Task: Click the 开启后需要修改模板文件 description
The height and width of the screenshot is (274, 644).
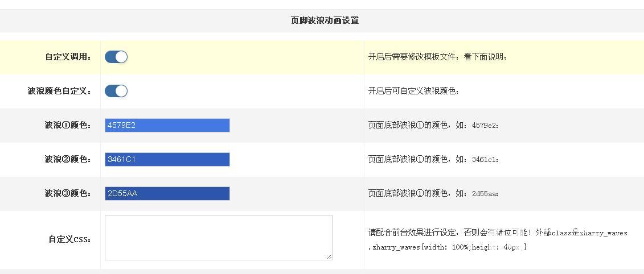Action: point(437,57)
